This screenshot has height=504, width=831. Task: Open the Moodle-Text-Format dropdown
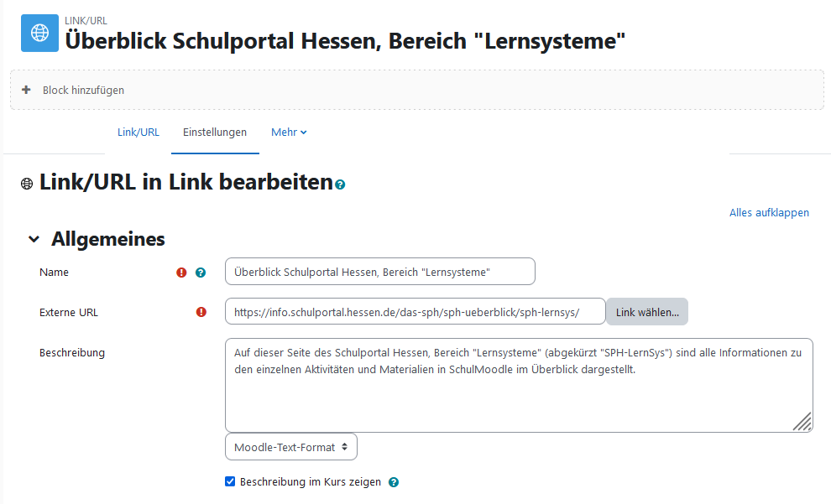291,447
